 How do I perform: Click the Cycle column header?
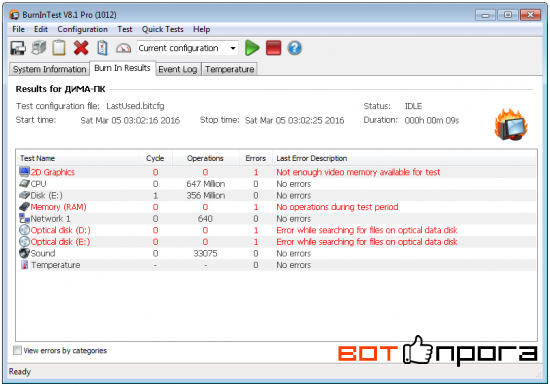[x=155, y=158]
